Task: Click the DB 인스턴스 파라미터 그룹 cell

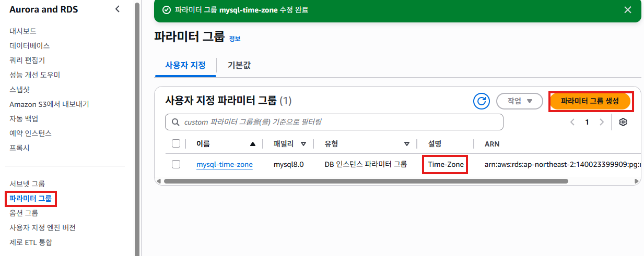Action: [x=366, y=164]
